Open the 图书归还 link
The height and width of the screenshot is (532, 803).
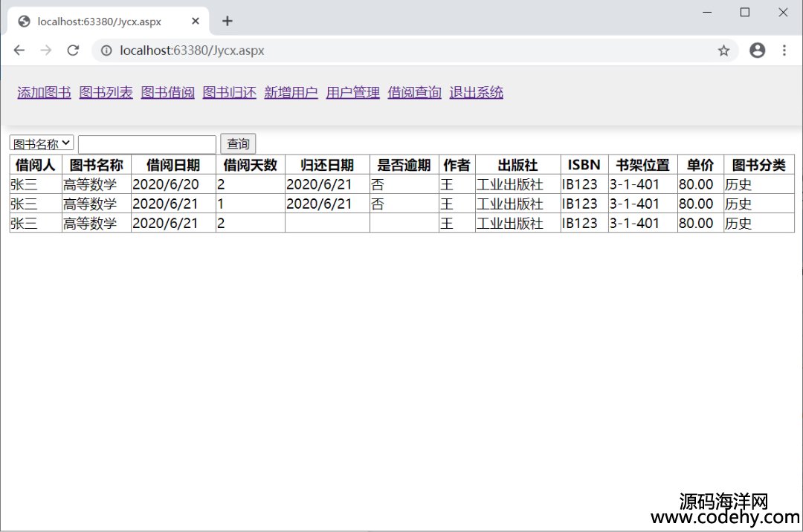[229, 93]
